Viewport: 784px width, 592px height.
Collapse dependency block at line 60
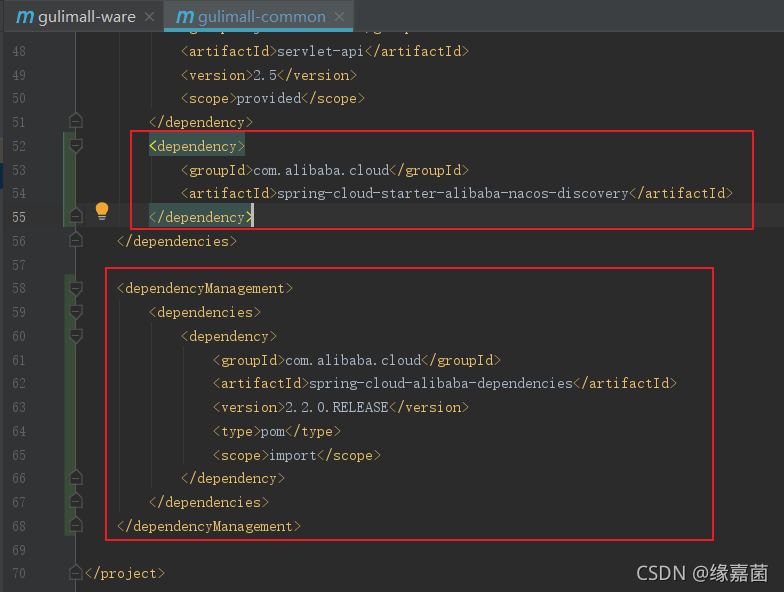pyautogui.click(x=76, y=336)
